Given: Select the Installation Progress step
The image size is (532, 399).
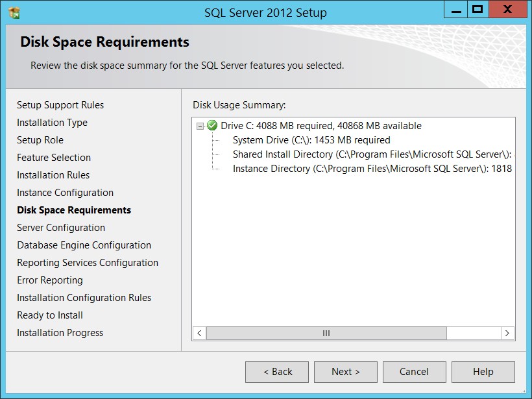Looking at the screenshot, I should pyautogui.click(x=60, y=333).
